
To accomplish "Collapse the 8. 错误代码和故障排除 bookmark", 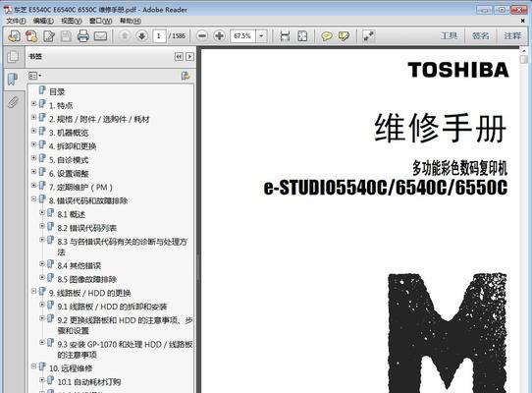I will pyautogui.click(x=33, y=199).
